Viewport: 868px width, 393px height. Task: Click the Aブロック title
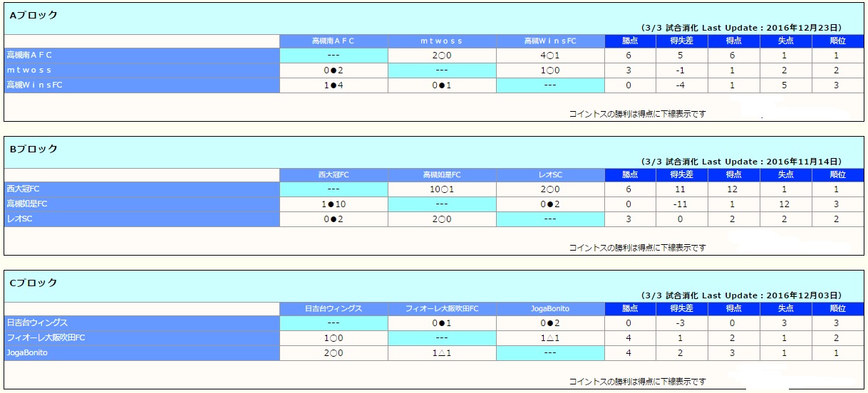(x=33, y=15)
